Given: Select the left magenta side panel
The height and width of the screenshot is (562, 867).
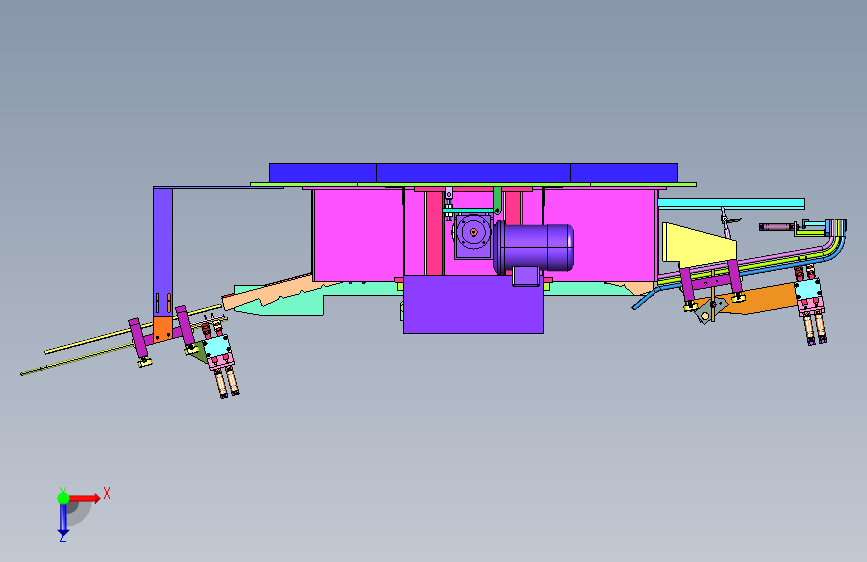Looking at the screenshot, I should click(357, 235).
